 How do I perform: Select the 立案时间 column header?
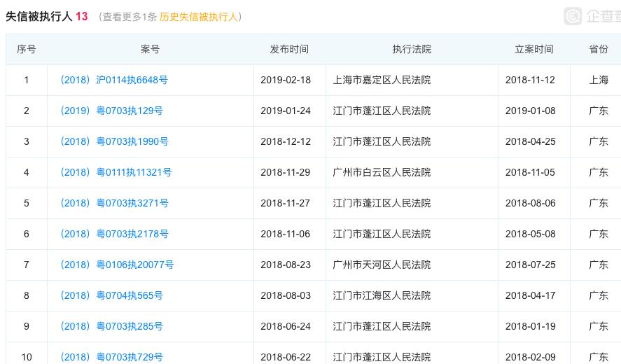tap(534, 49)
